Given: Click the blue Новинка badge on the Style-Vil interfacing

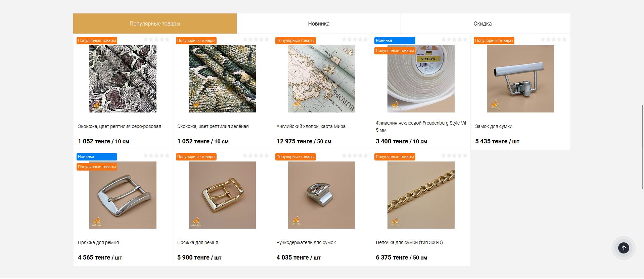Looking at the screenshot, I should pos(395,41).
